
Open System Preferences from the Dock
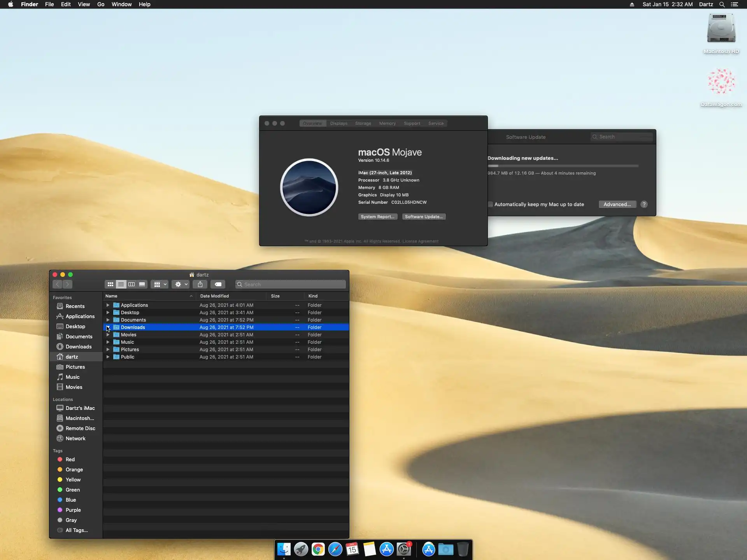[404, 549]
